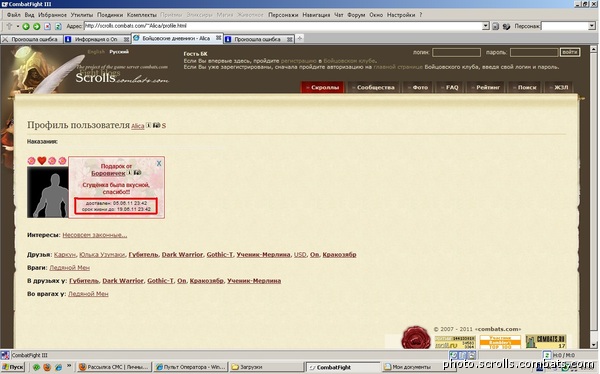This screenshot has width=600, height=374.
Task: Click the vertical scrollbar down arrow
Action: coord(593,345)
